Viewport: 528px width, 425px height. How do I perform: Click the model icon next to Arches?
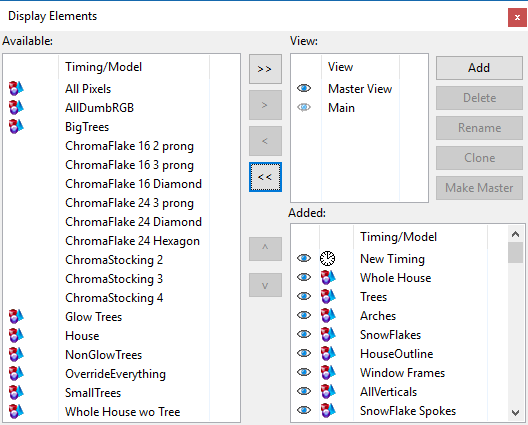point(328,316)
